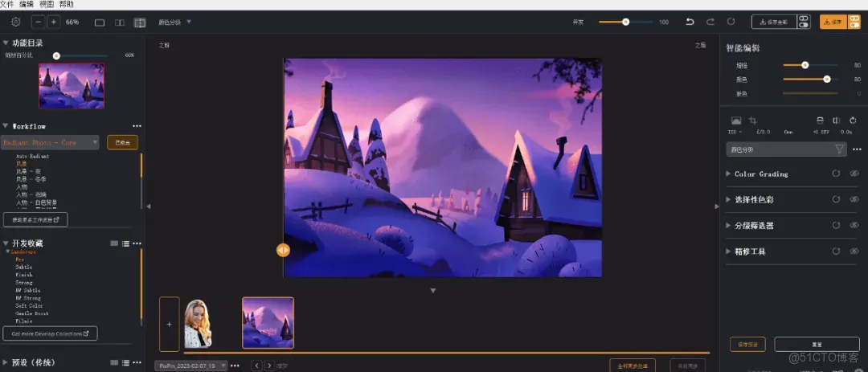Image resolution: width=868 pixels, height=372 pixels.
Task: Toggle 选择性色彩 visibility eye
Action: click(854, 199)
